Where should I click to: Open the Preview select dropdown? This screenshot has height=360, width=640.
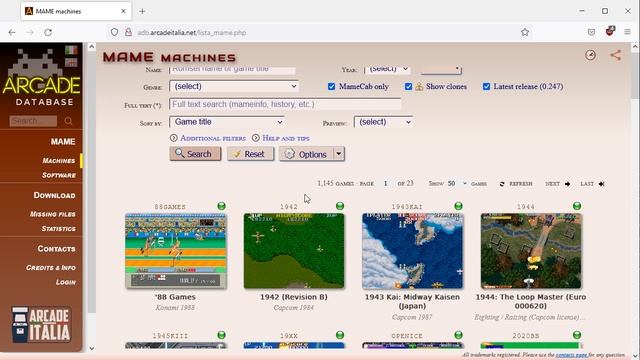click(x=384, y=122)
